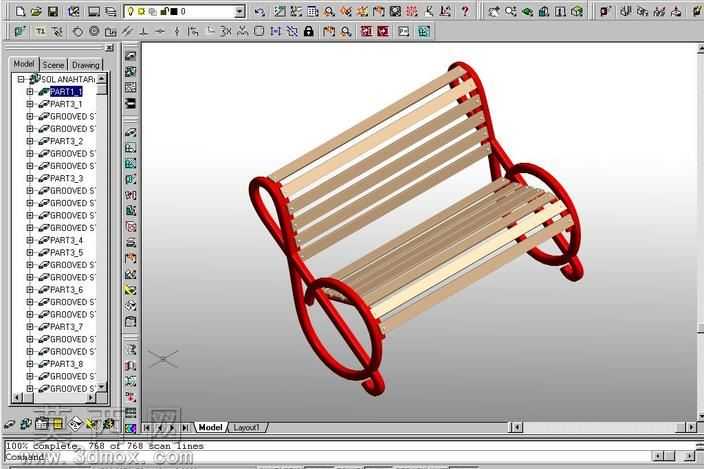The height and width of the screenshot is (469, 704).
Task: Open a file with the folder icon
Action: click(37, 11)
